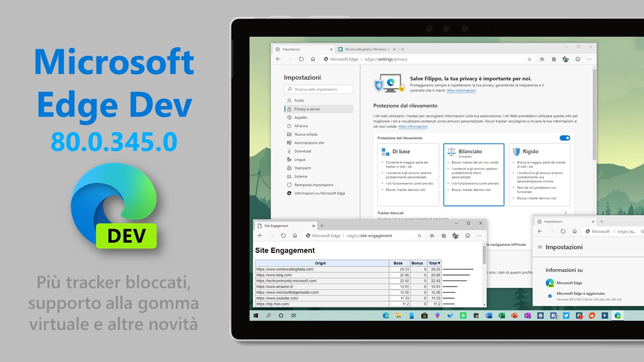Go home in Site Engagement window
Viewport: 644px width, 362px height.
[295, 235]
